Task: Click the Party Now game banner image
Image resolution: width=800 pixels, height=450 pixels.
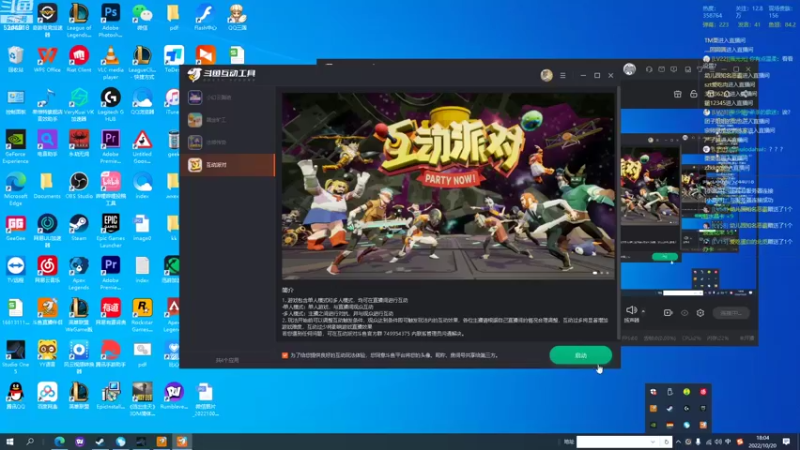Action: click(x=448, y=186)
